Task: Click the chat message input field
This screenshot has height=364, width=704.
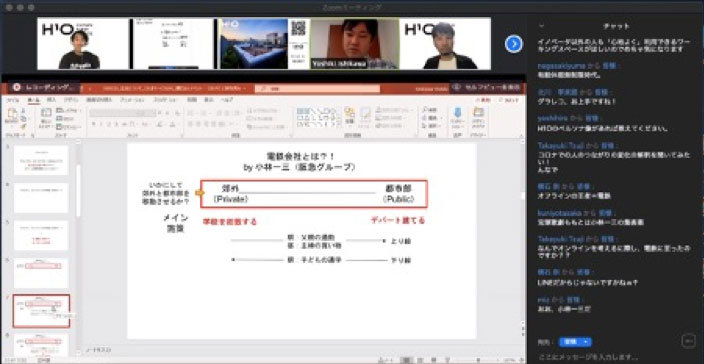Action: [x=607, y=357]
